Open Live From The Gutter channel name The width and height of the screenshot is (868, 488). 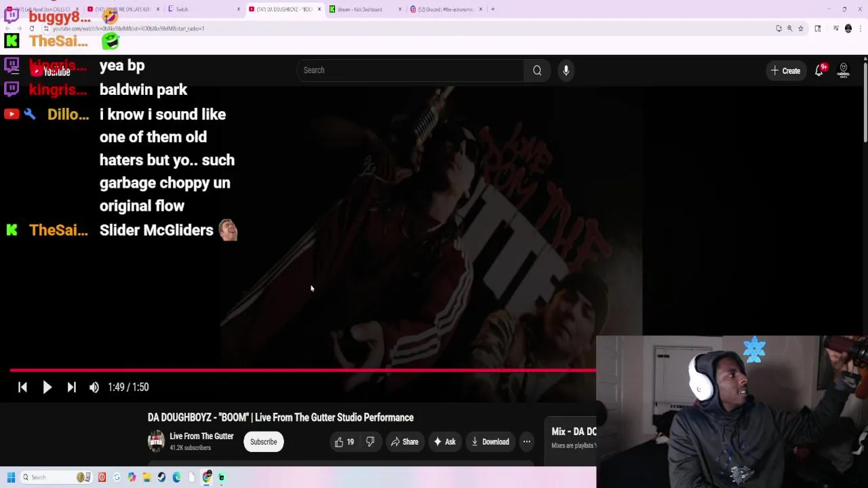coord(201,436)
